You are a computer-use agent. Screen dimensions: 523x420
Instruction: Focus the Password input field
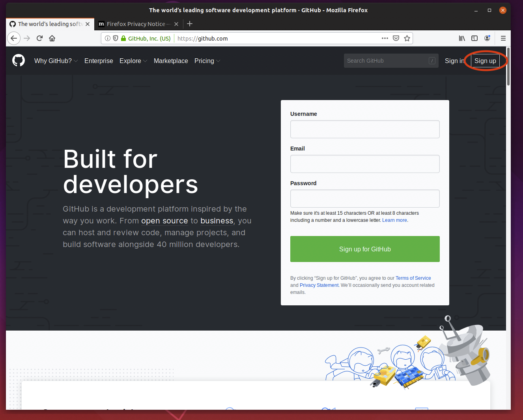(x=365, y=199)
